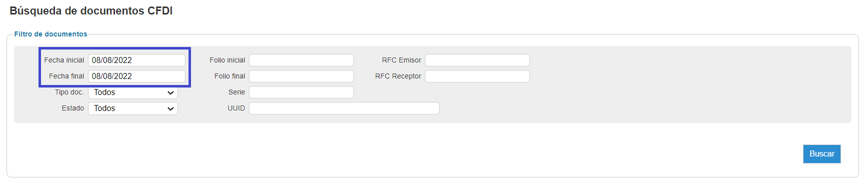Click the Fecha inicial date field

(x=136, y=60)
